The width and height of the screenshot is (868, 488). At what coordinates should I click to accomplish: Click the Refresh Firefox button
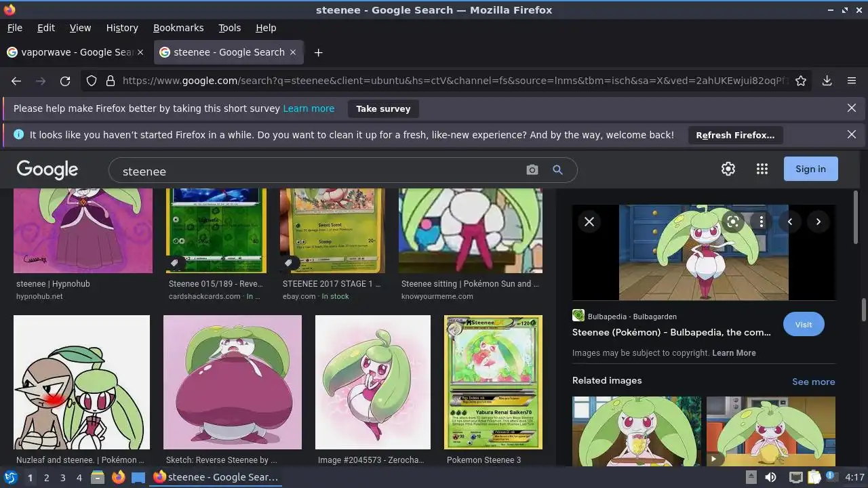735,135
